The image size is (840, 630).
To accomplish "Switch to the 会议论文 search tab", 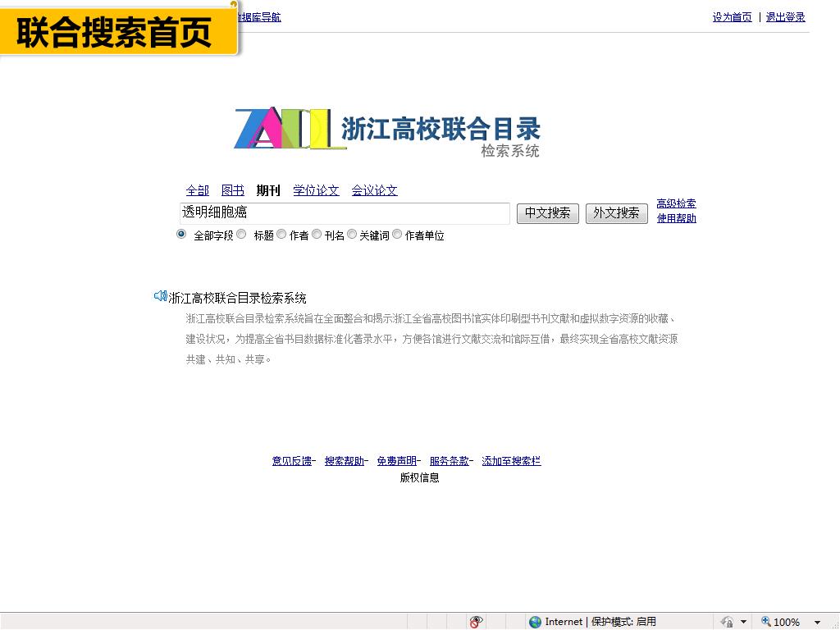I will [374, 190].
